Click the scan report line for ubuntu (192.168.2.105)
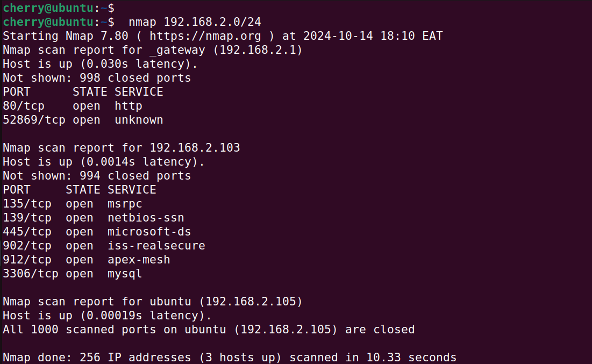The width and height of the screenshot is (592, 364). point(152,302)
